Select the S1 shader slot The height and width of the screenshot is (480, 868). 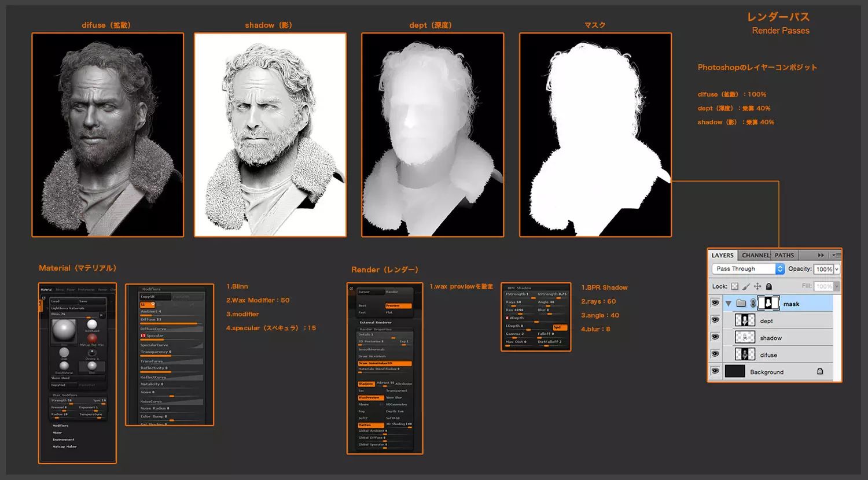(148, 305)
